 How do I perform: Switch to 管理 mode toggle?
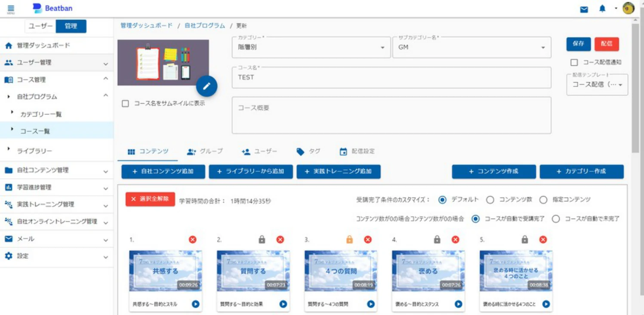pos(71,26)
